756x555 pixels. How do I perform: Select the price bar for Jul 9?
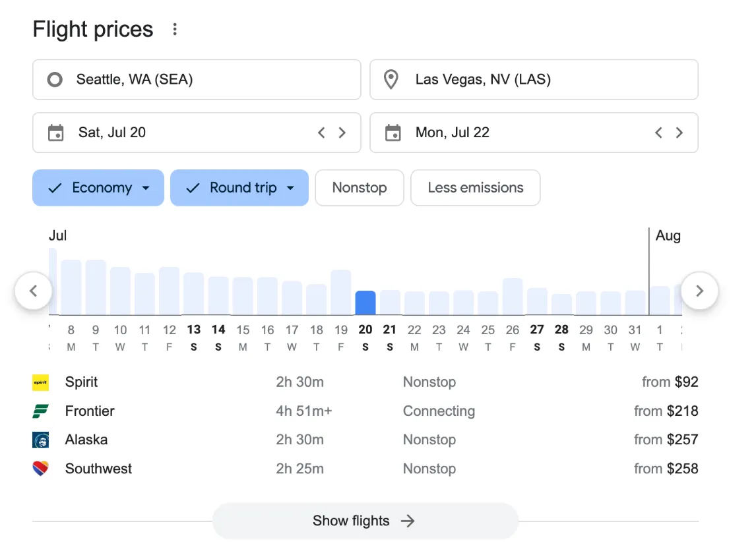(96, 287)
